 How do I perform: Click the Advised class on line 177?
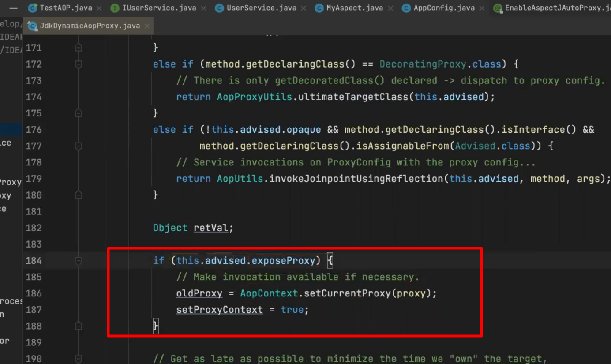click(x=475, y=146)
